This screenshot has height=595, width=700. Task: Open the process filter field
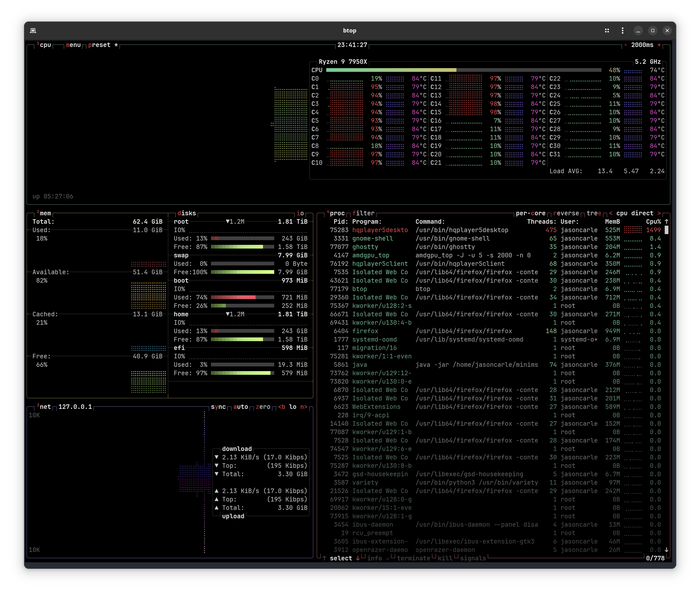click(x=363, y=213)
